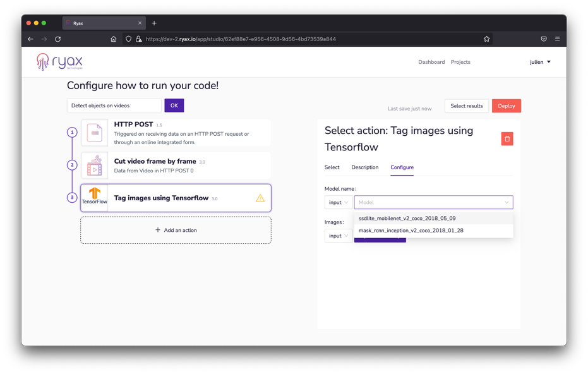
Task: Switch to the Select tab
Action: [332, 167]
